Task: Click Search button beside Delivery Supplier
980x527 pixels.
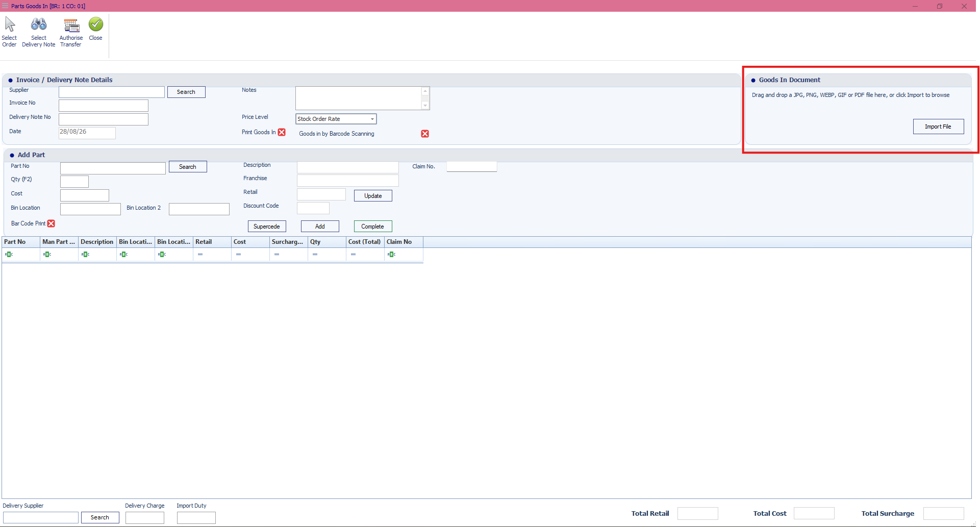Action: point(100,517)
